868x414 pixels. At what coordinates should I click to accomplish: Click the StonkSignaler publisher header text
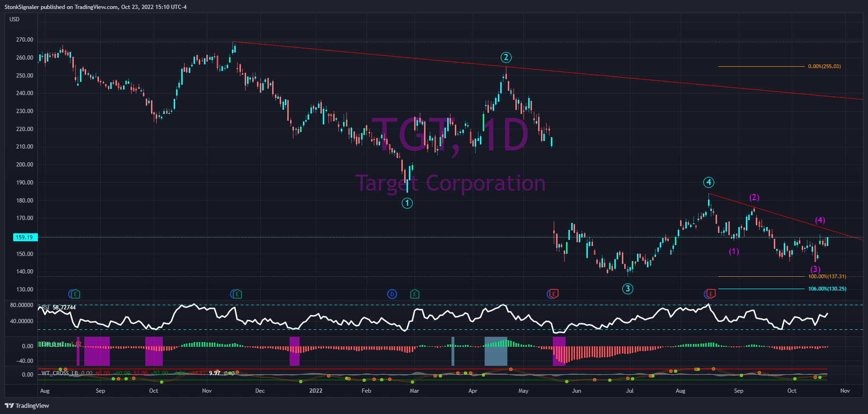point(96,7)
